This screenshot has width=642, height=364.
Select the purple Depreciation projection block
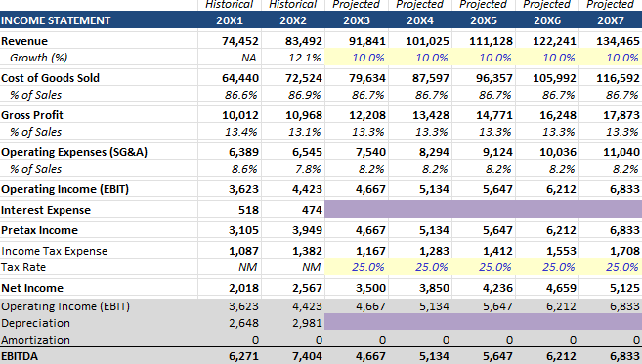tap(483, 322)
